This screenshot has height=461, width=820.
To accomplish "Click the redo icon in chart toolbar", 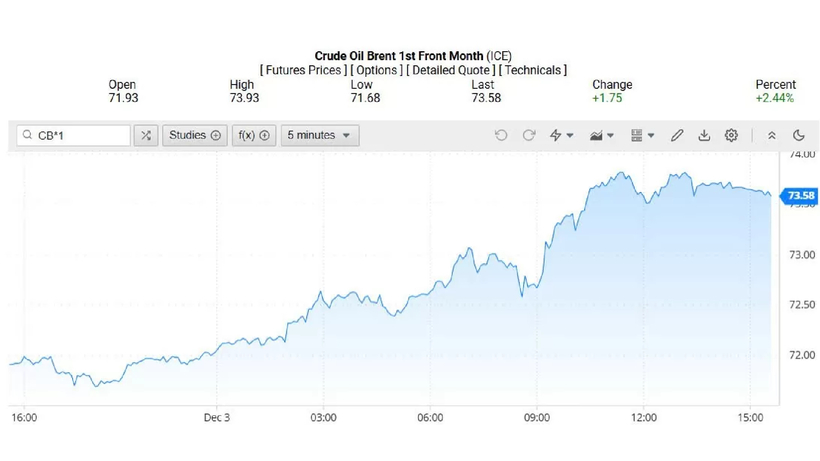I will 528,136.
